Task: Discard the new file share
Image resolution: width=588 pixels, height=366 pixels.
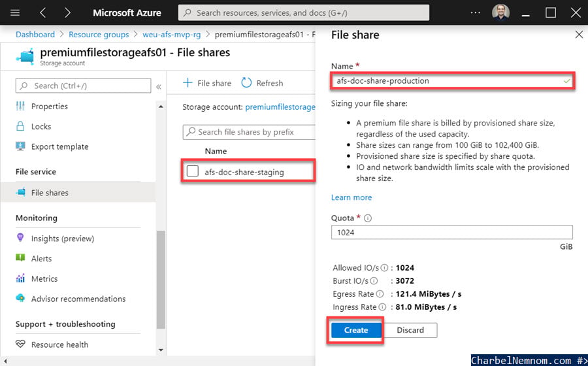Action: tap(410, 330)
